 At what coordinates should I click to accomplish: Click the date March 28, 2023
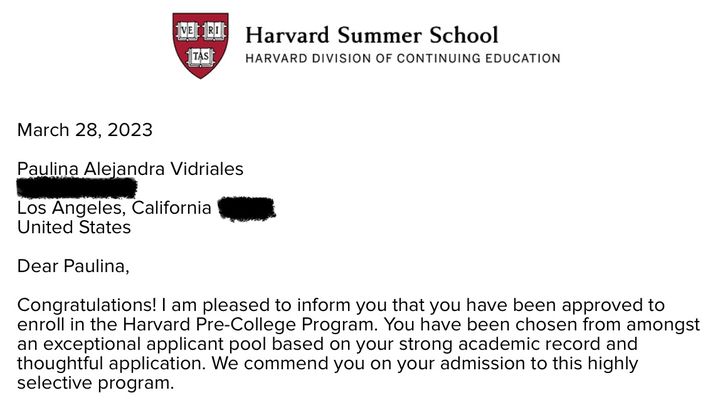pyautogui.click(x=84, y=130)
